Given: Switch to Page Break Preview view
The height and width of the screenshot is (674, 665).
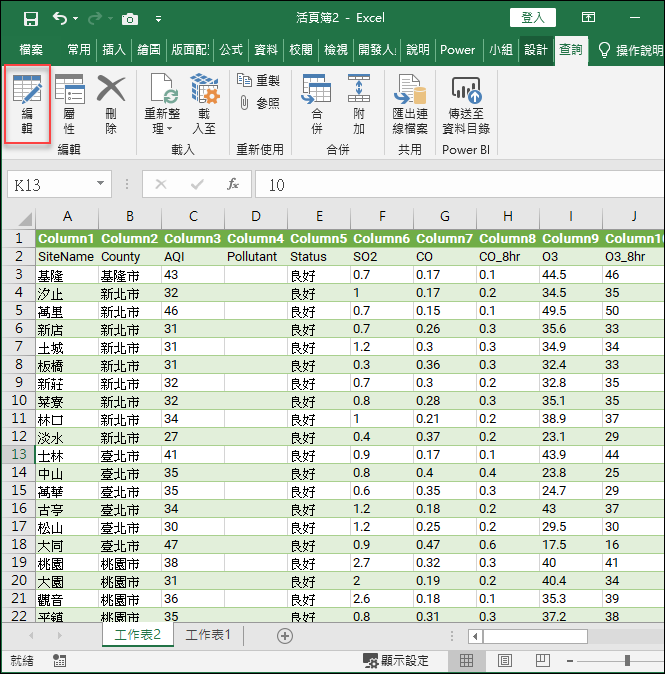Looking at the screenshot, I should 542,661.
